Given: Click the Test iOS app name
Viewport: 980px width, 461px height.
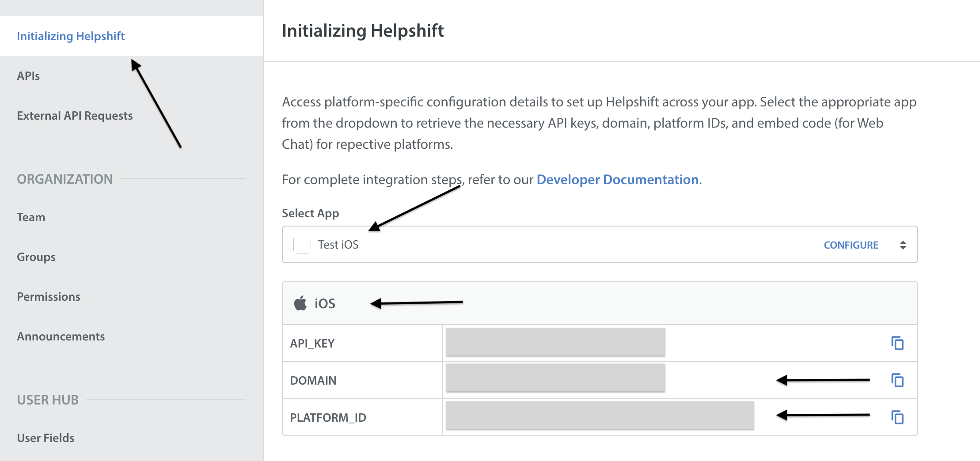Looking at the screenshot, I should [x=338, y=245].
